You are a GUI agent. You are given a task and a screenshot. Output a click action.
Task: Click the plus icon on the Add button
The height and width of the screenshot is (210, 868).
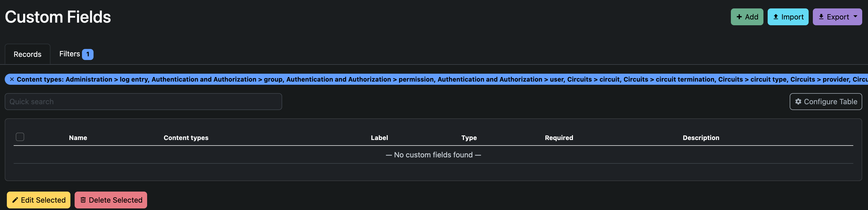click(x=739, y=17)
